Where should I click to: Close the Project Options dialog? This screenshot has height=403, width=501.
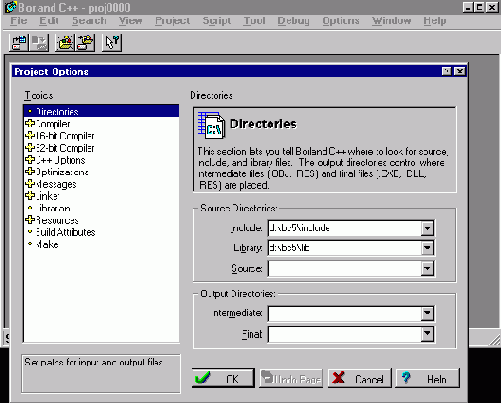click(x=460, y=71)
